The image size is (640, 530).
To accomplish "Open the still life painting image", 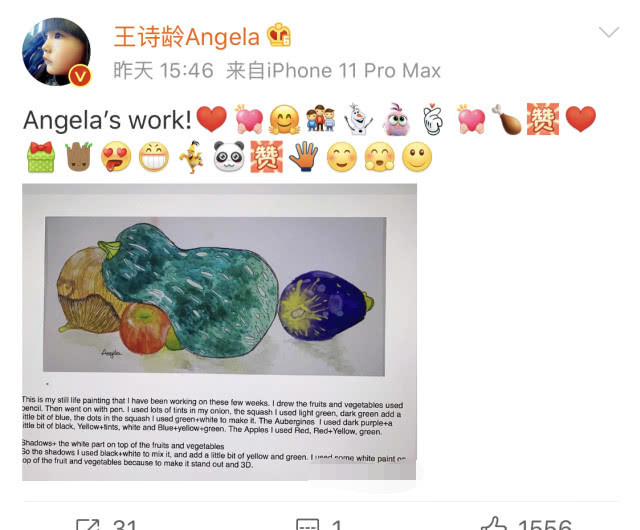I will click(x=219, y=332).
